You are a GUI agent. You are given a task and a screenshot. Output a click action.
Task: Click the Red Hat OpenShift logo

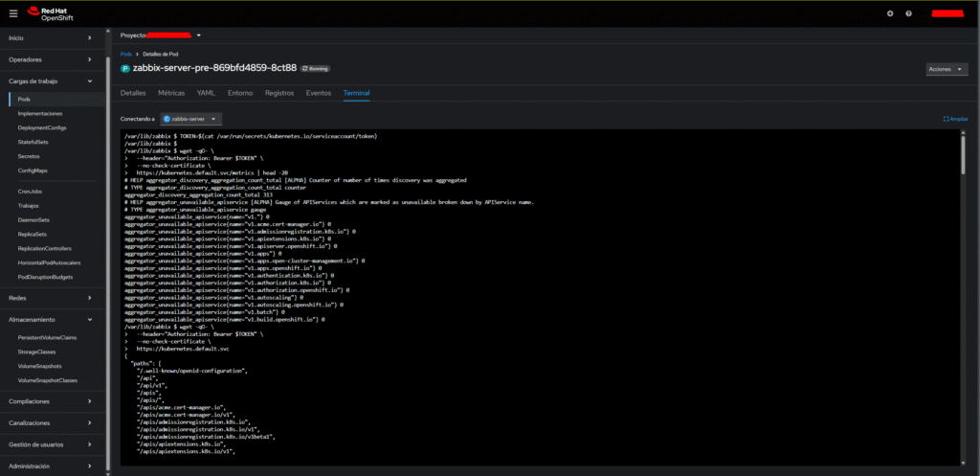[x=51, y=13]
